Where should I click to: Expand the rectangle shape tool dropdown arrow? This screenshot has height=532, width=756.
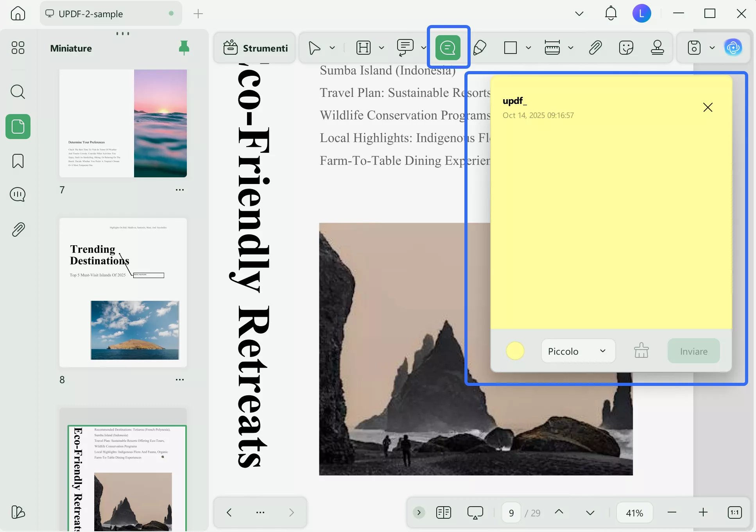(528, 48)
